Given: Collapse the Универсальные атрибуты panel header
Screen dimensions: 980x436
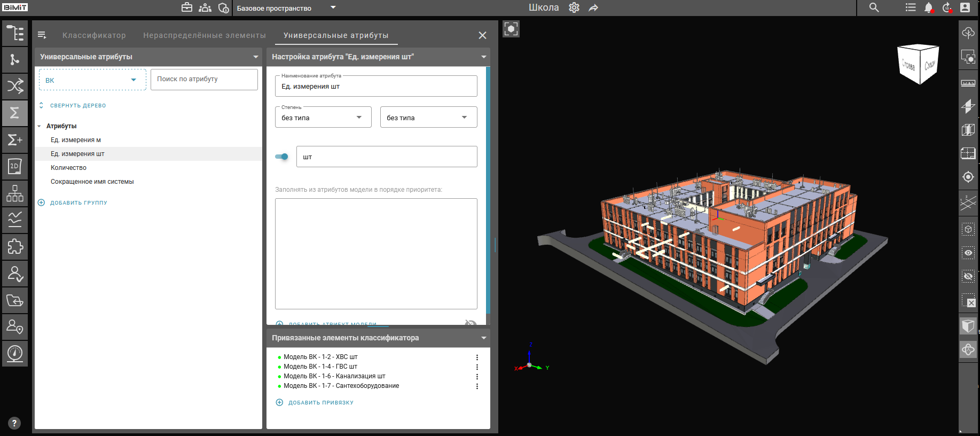Looking at the screenshot, I should 256,57.
